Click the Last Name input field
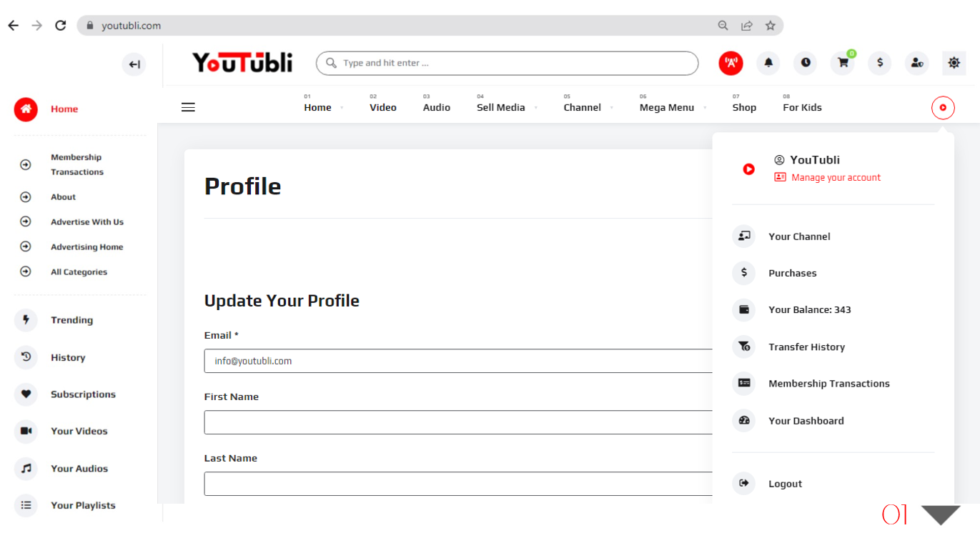 tap(458, 484)
